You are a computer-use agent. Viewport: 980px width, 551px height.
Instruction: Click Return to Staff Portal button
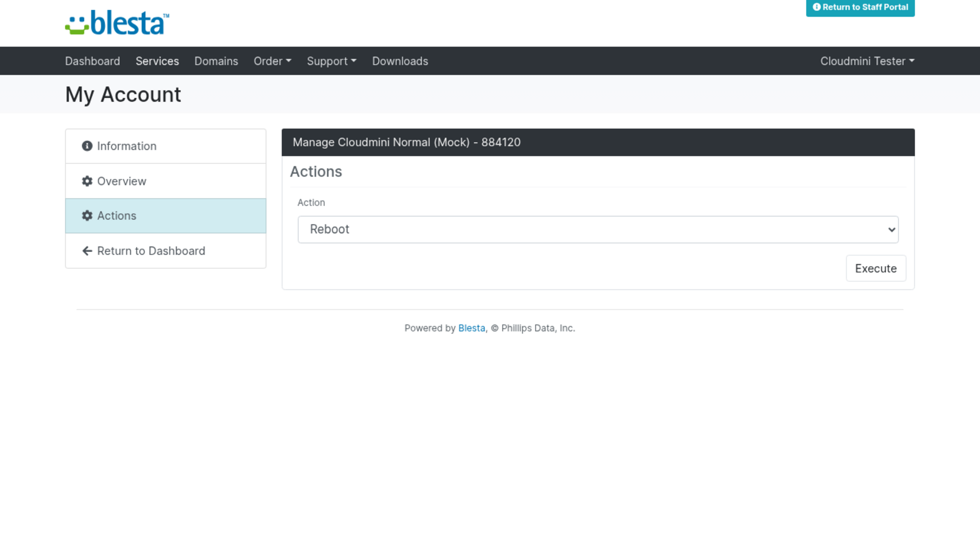(860, 8)
